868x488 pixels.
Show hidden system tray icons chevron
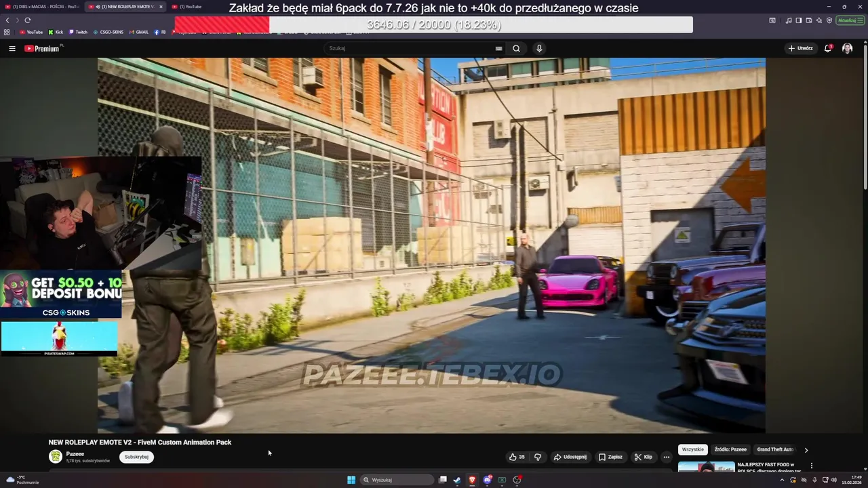pyautogui.click(x=782, y=480)
